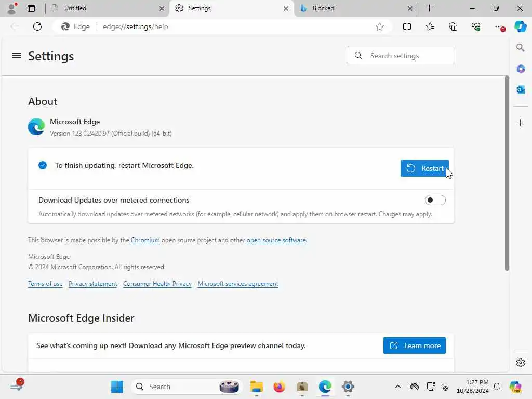Open the Favorites list icon

(430, 26)
